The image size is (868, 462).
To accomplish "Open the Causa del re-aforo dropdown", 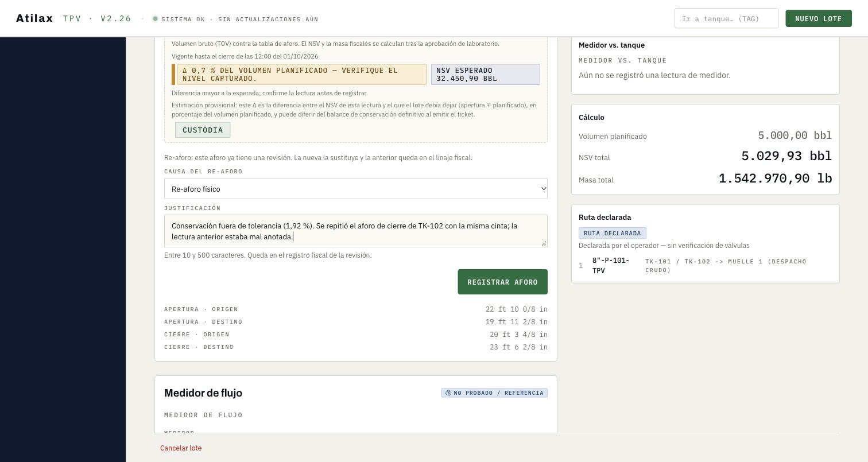I will pos(356,189).
